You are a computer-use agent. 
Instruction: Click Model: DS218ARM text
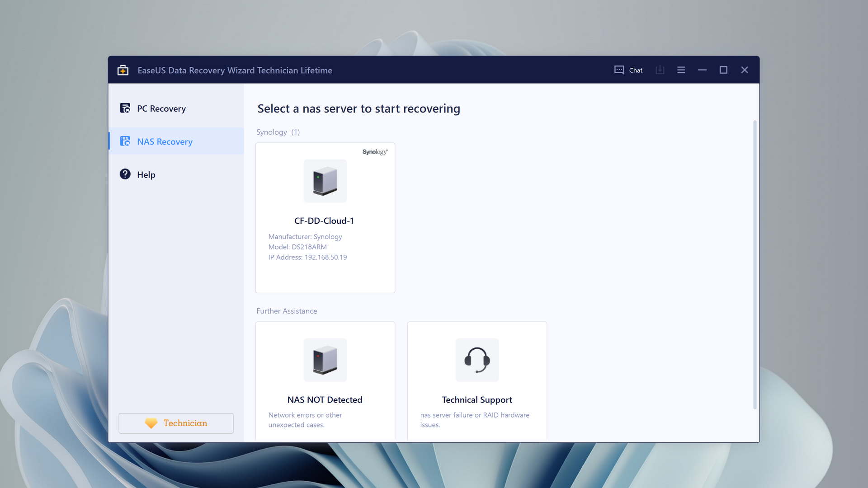tap(297, 247)
